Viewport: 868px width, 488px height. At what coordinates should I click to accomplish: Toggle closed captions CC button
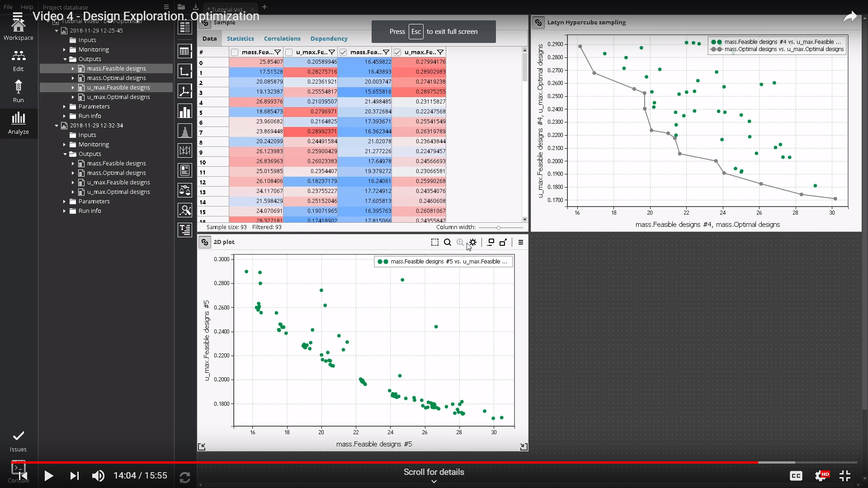click(796, 476)
